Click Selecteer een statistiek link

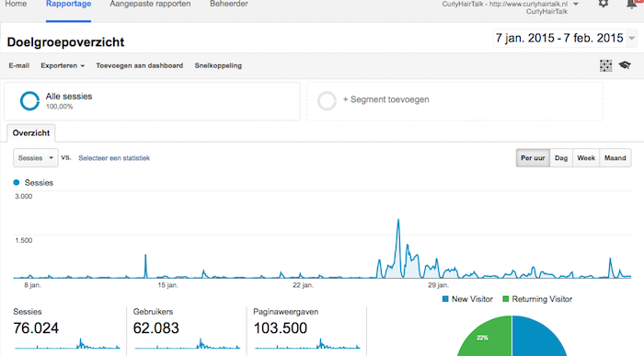[x=114, y=158]
